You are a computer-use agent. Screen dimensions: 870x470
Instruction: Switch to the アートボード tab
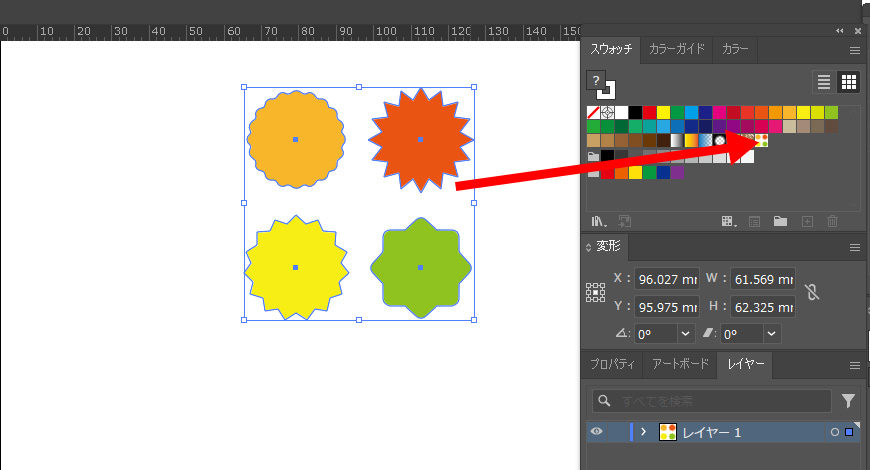coord(679,365)
